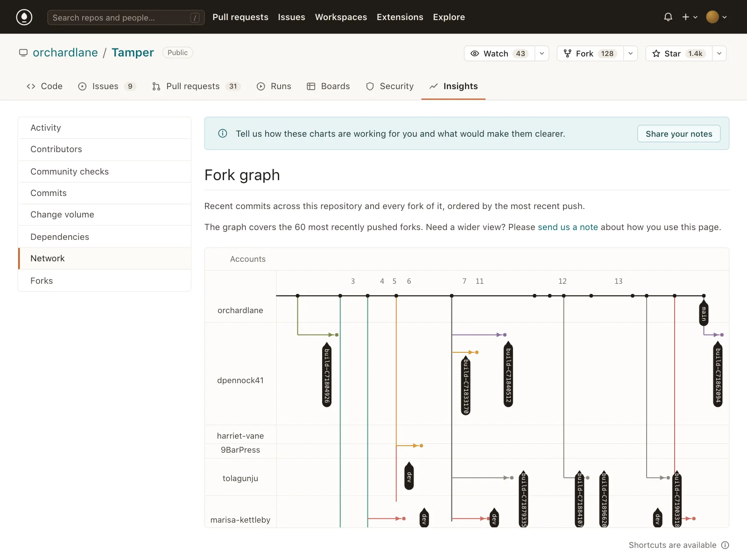This screenshot has height=560, width=747.
Task: Click the build-C71833170 tag
Action: [465, 385]
